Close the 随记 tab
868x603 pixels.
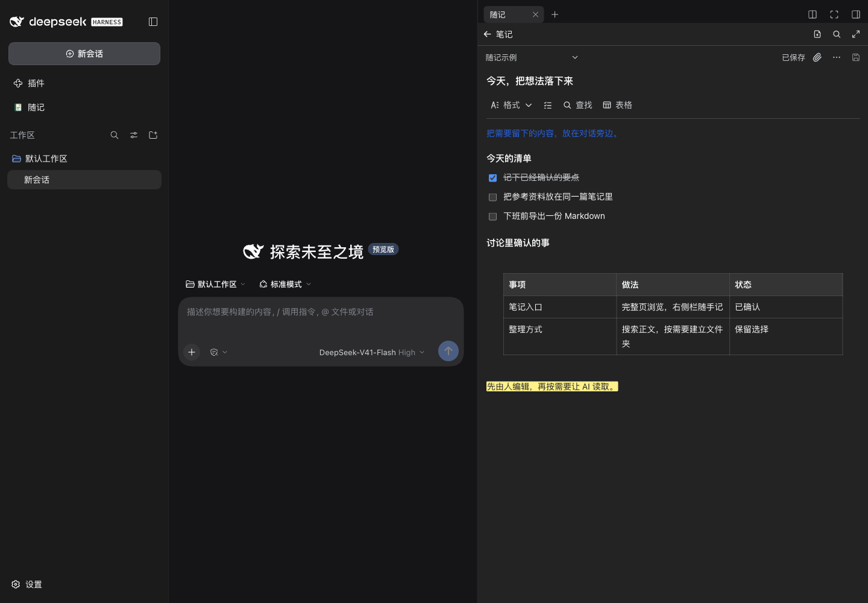[x=535, y=14]
